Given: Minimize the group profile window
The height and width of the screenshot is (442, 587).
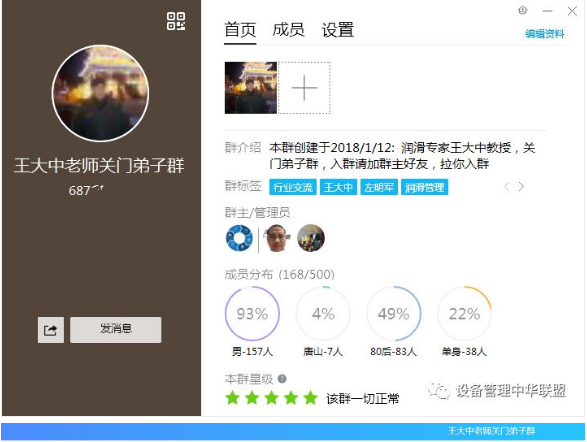Looking at the screenshot, I should [x=547, y=11].
